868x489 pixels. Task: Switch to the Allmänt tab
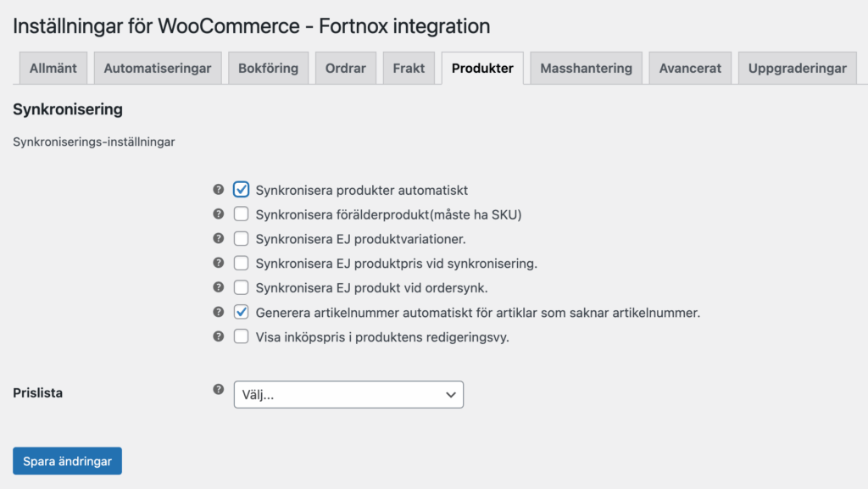click(x=53, y=67)
